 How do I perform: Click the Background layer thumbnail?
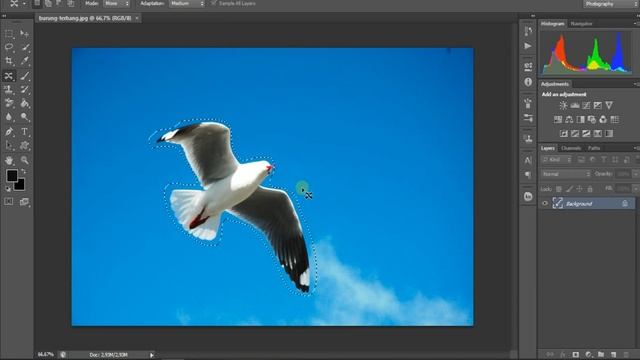pos(558,203)
